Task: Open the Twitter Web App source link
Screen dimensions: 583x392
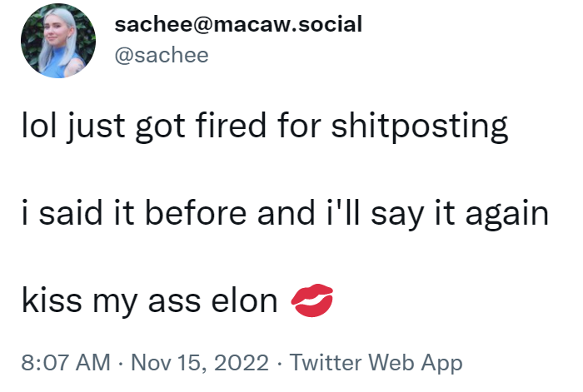Action: tap(375, 363)
